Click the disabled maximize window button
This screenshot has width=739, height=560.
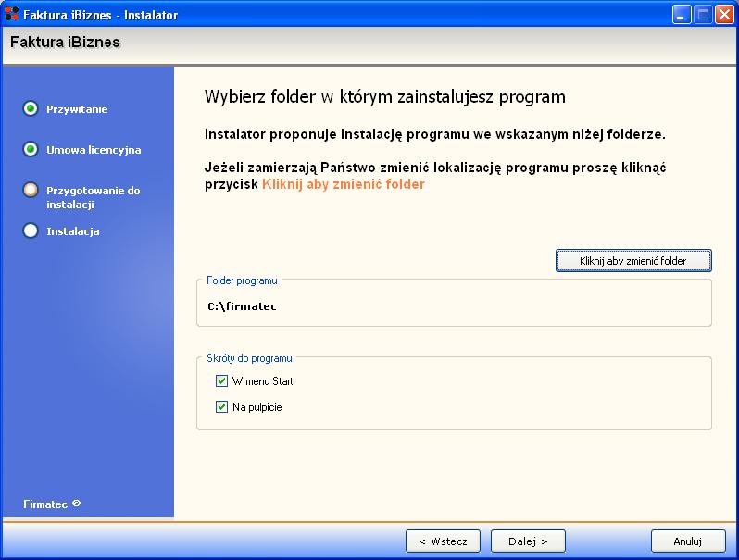[x=703, y=14]
